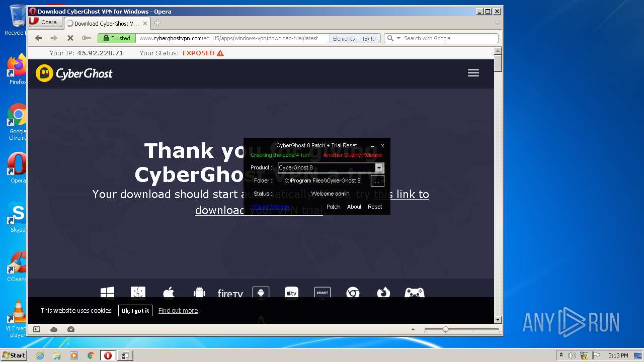Click the Trusted security badge
Screen dimensions: 644x362
(x=116, y=38)
